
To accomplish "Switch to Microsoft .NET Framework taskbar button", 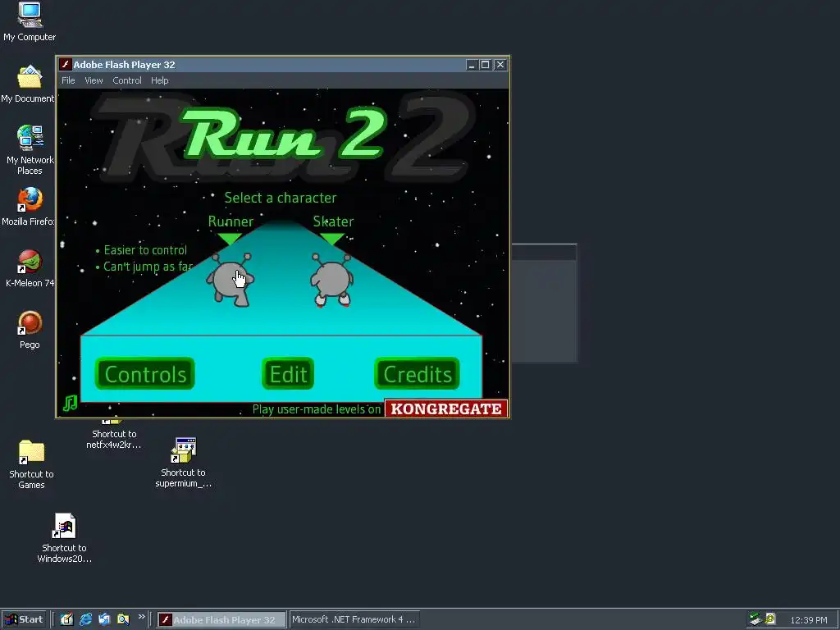I will [354, 620].
